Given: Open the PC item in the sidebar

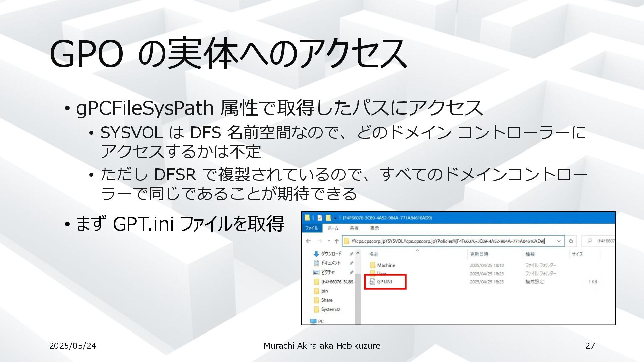Looking at the screenshot, I should [x=321, y=321].
